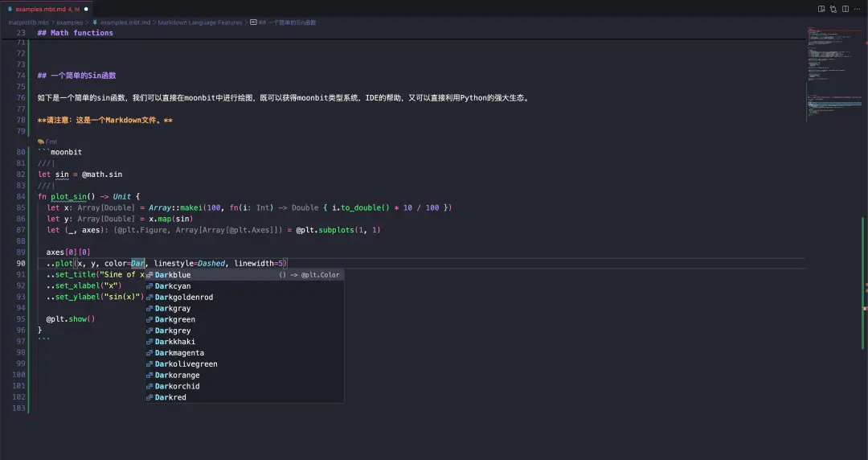
Task: Click the enum icon beside Darkkhaki
Action: pyautogui.click(x=149, y=342)
